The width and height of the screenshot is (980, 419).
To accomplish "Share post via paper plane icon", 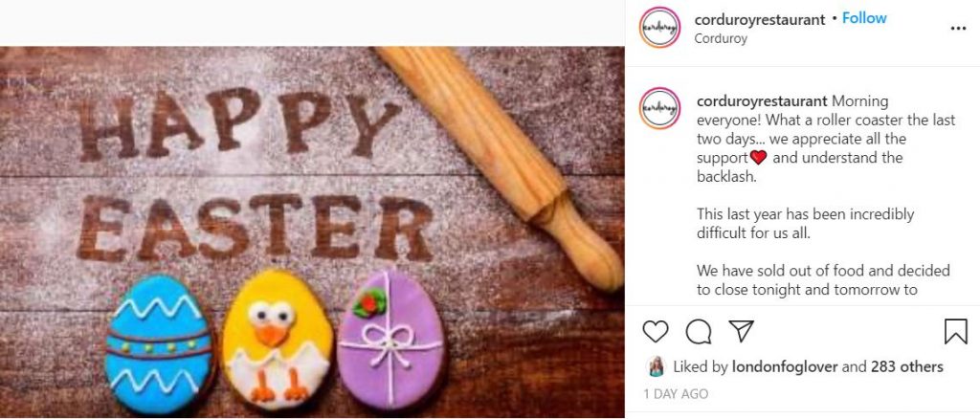I will pos(741,331).
